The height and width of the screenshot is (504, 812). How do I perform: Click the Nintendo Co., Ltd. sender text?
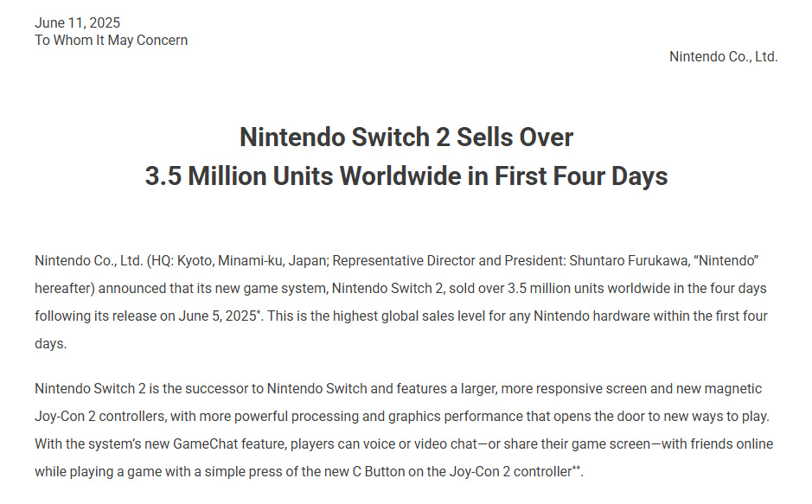click(724, 56)
